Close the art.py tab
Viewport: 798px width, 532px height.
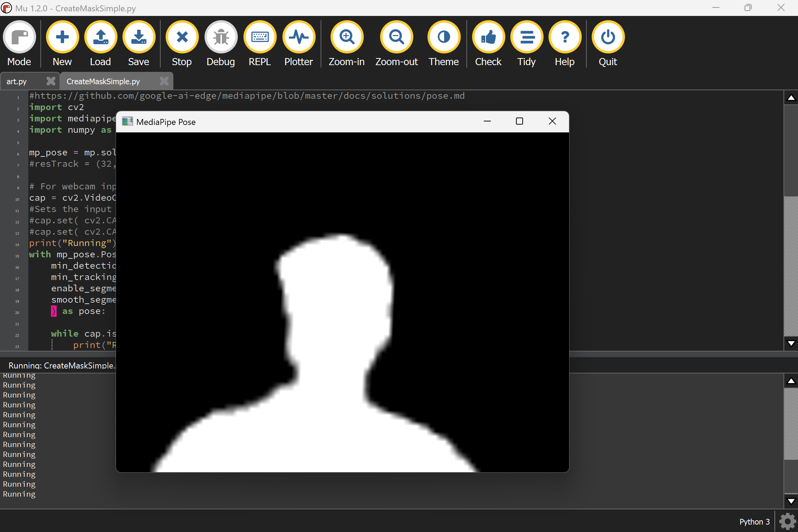[x=51, y=81]
